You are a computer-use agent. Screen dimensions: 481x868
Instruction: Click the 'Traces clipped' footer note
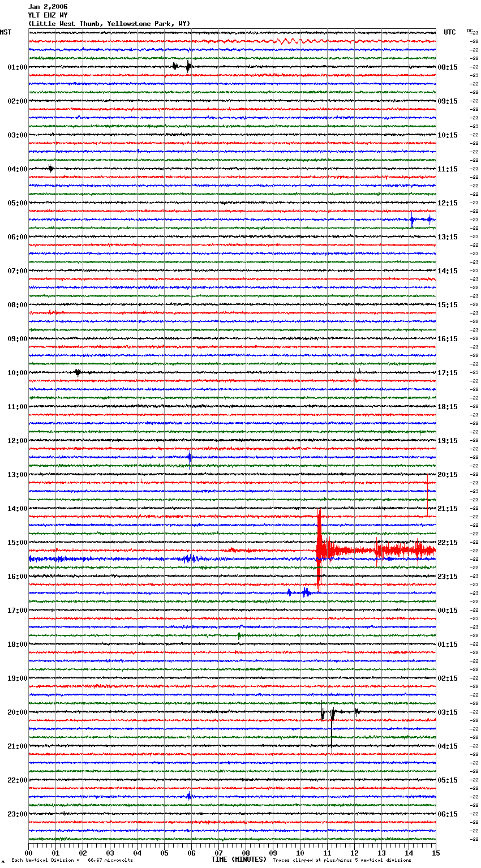[342, 860]
